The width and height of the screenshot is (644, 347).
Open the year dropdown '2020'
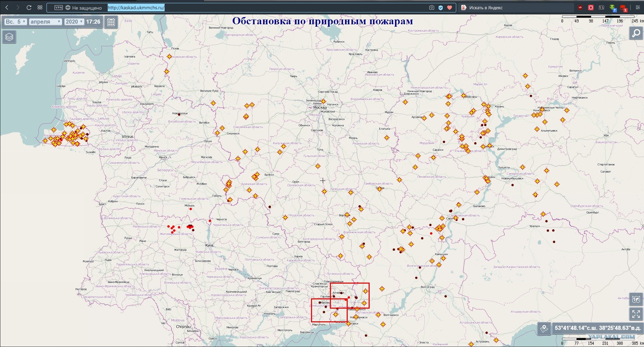pyautogui.click(x=74, y=22)
